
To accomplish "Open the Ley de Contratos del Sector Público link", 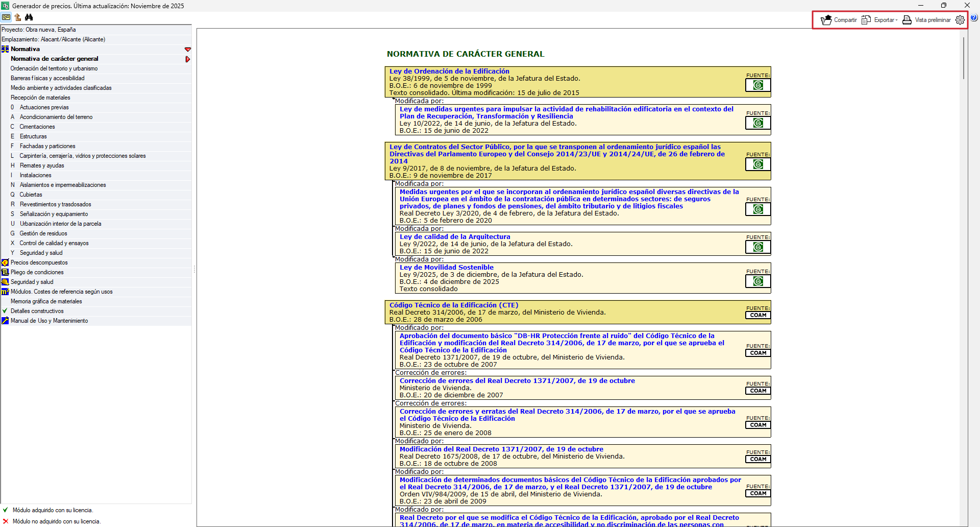I will coord(557,154).
